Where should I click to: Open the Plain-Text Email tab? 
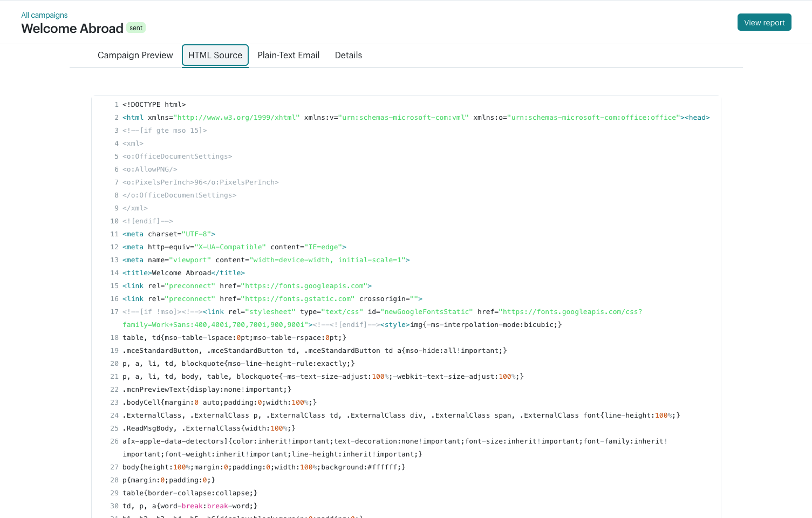pyautogui.click(x=288, y=56)
